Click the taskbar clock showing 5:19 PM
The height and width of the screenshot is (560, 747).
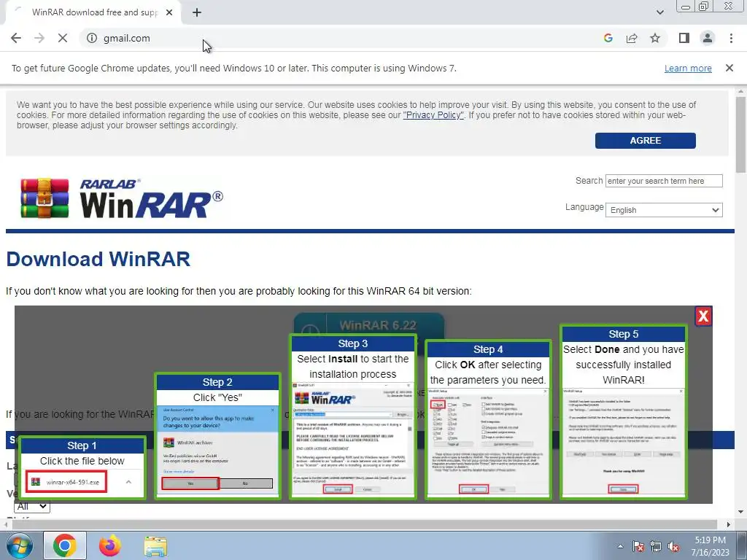[x=711, y=546]
